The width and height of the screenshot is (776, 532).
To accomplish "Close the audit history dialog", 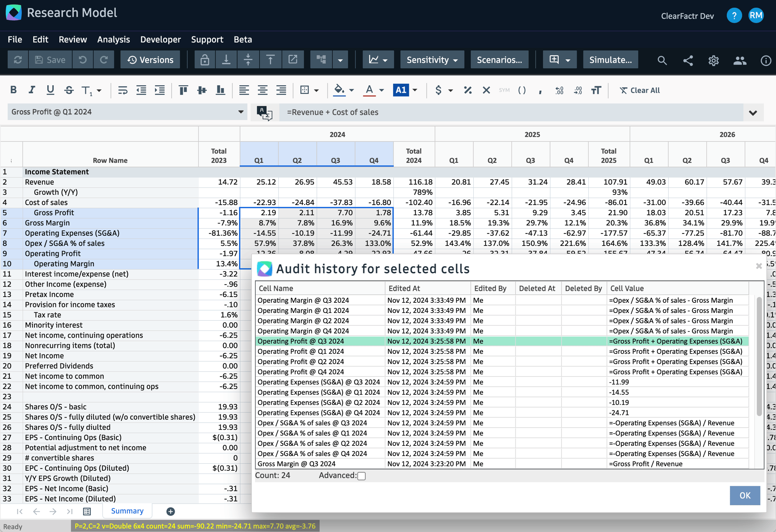I will (759, 266).
